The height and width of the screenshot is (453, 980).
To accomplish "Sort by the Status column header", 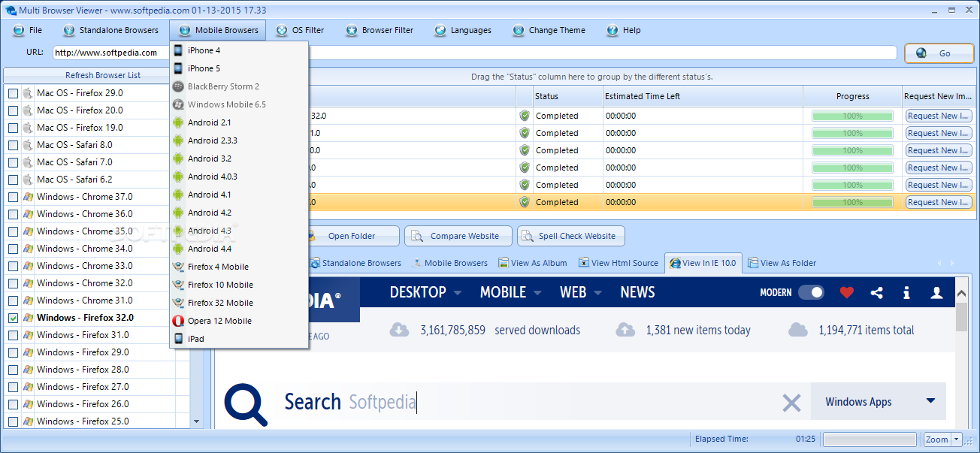I will [x=568, y=96].
